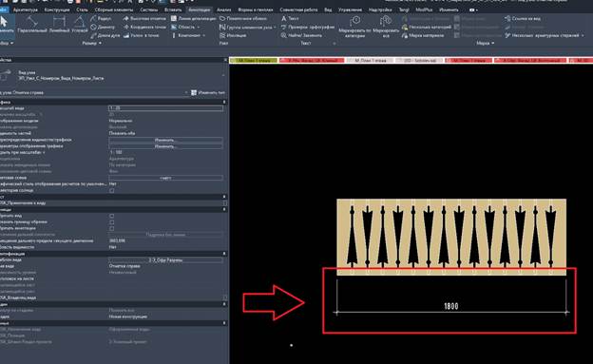Screen dimensions: 593x364
Task: Click Ссылка на вид view reference
Action: 523,19
